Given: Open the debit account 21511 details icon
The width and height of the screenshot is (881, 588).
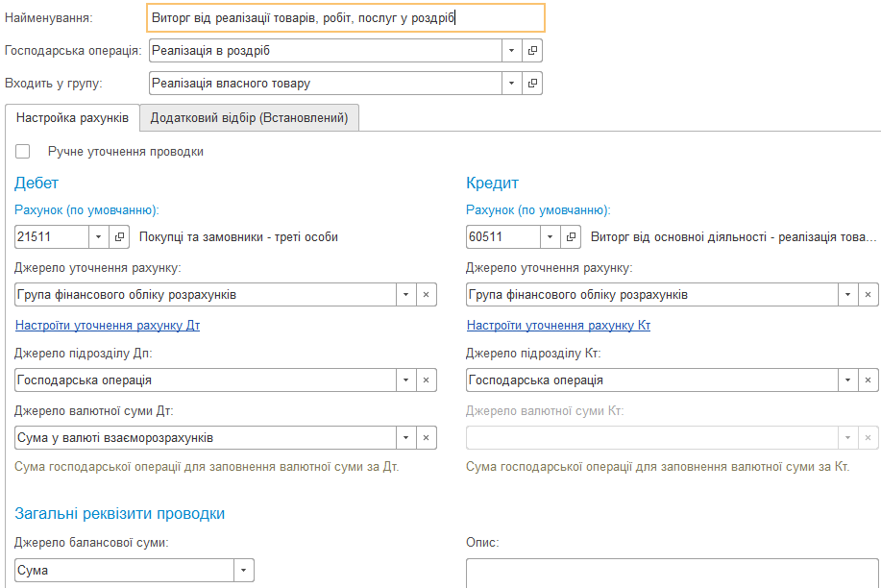Looking at the screenshot, I should (120, 236).
